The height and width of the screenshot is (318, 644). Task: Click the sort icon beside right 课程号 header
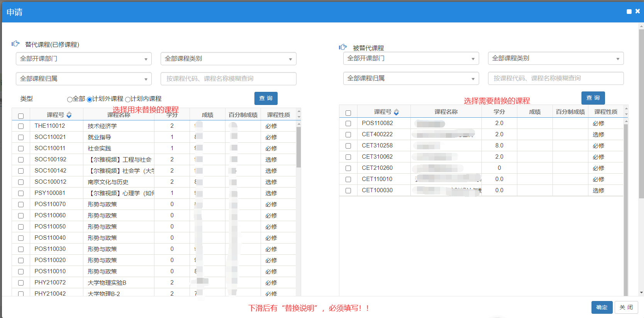[396, 112]
